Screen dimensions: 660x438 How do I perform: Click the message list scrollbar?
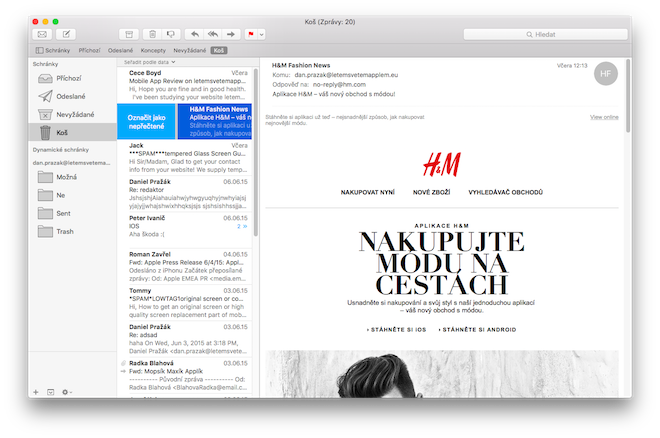(255, 152)
